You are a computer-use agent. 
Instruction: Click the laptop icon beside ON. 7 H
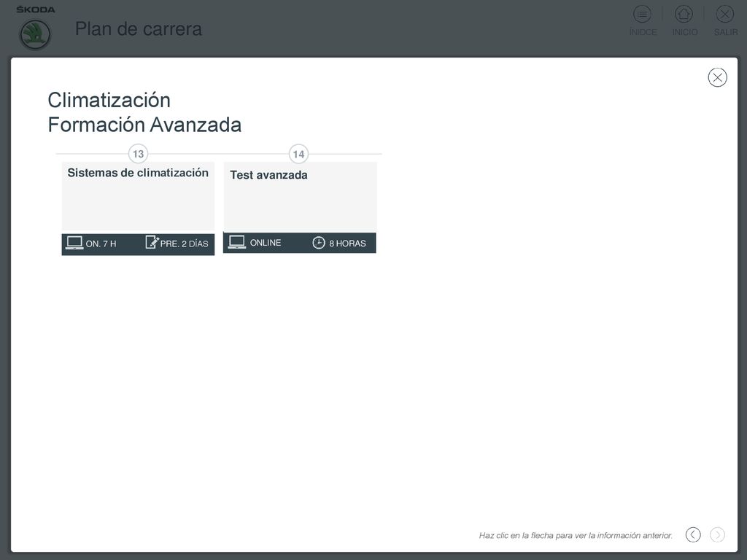click(x=74, y=243)
